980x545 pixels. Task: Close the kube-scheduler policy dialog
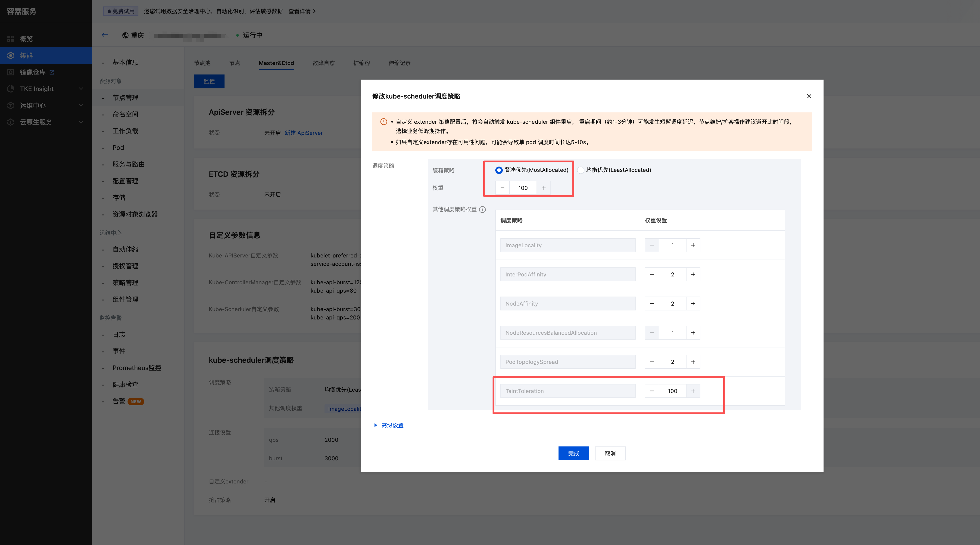(809, 96)
